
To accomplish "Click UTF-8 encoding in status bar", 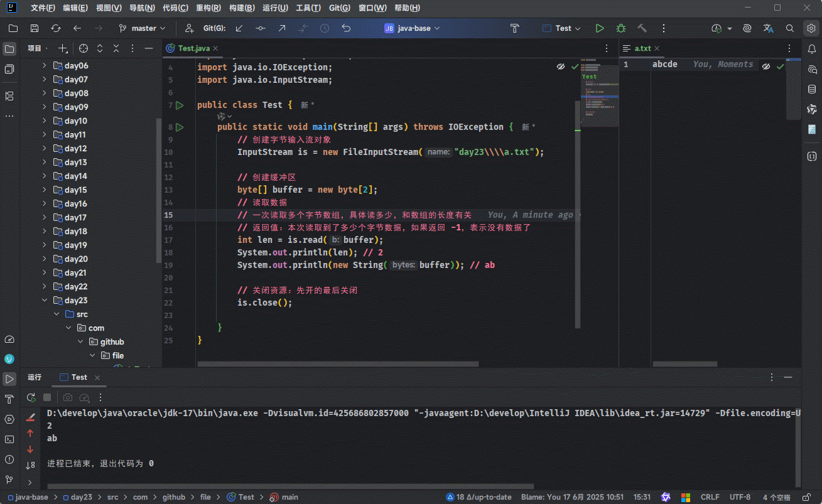I will (x=740, y=497).
